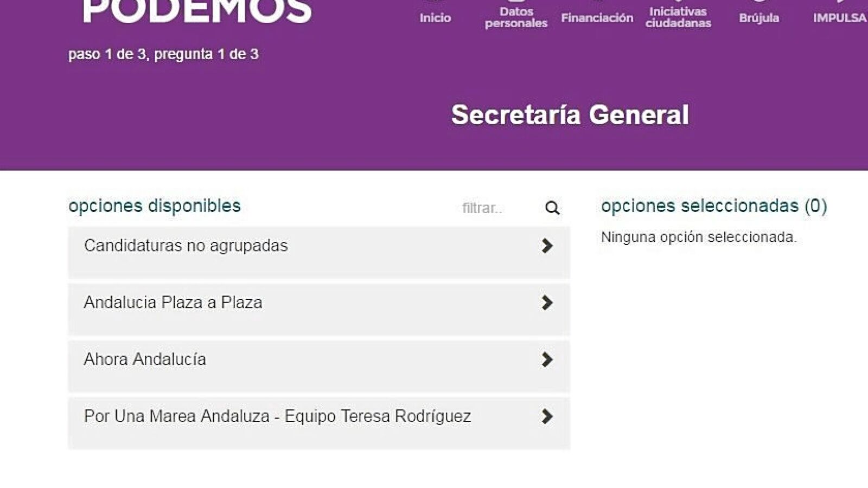Pick the Ahora Andalucía option text
Viewport: 868px width, 488px height.
tap(145, 359)
